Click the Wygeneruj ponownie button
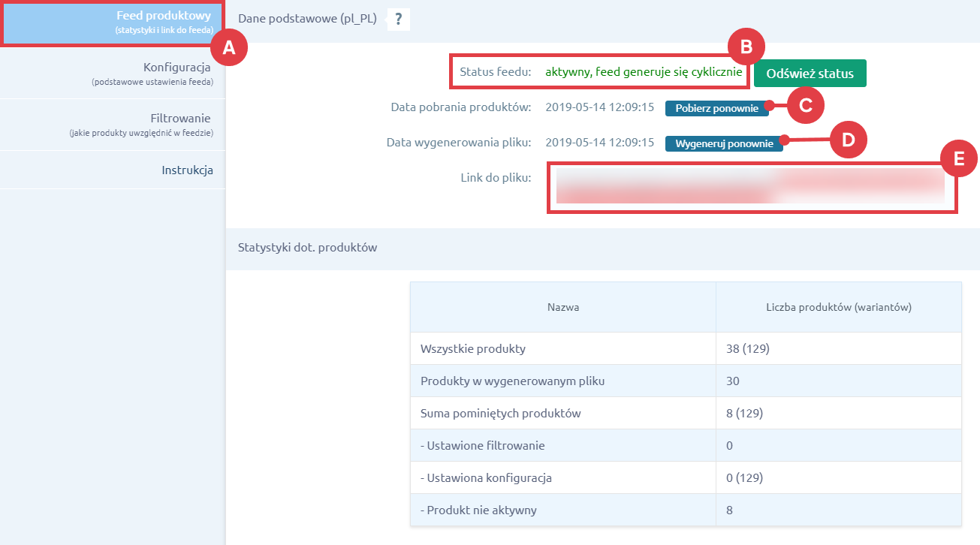Screen dimensions: 980x545 723,143
